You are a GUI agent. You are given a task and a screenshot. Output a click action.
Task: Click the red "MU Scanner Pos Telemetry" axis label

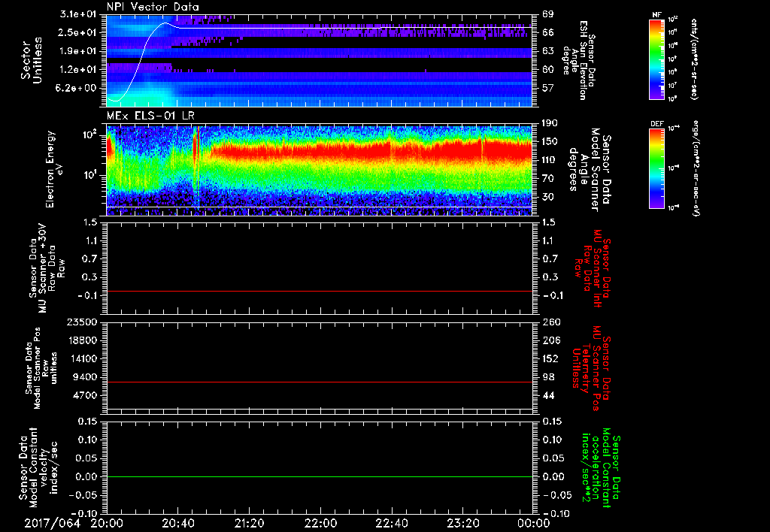pyautogui.click(x=591, y=368)
